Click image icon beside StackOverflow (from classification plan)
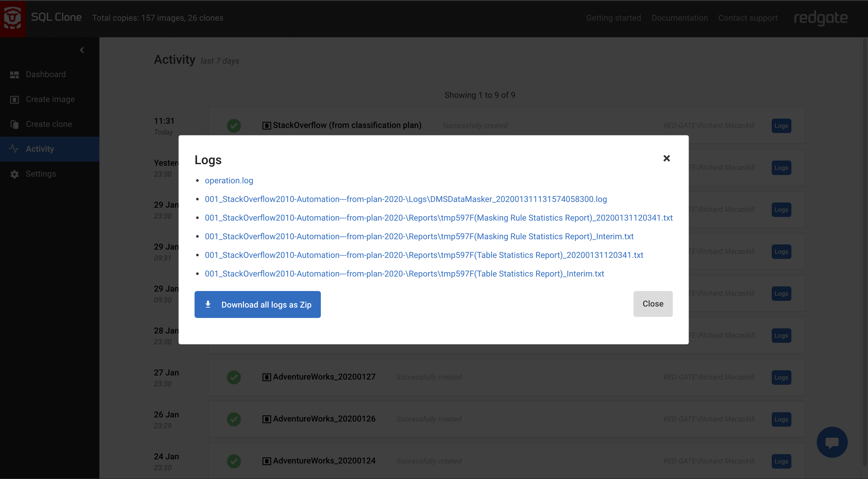 pyautogui.click(x=267, y=126)
